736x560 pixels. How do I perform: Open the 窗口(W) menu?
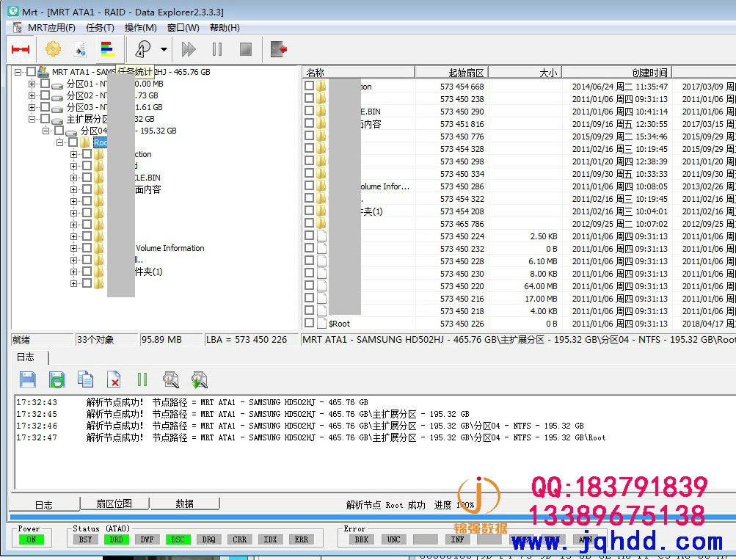coord(183,28)
